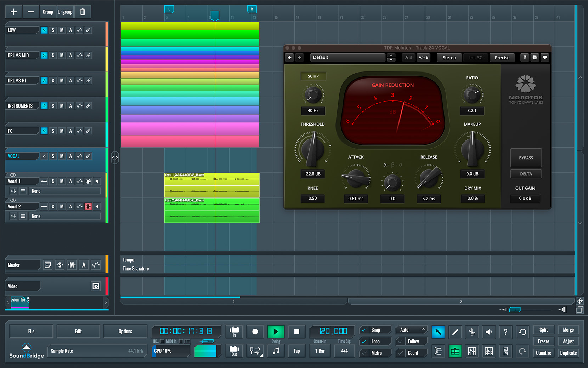Click the Merge button
588x368 pixels.
coord(568,330)
